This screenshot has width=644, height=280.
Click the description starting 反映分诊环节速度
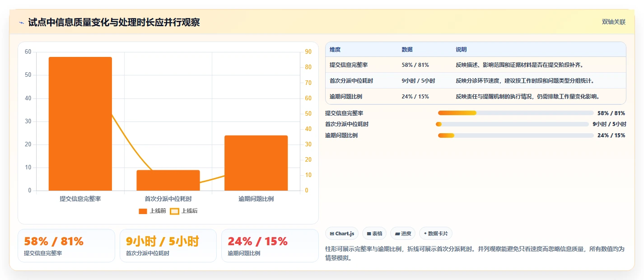point(525,81)
